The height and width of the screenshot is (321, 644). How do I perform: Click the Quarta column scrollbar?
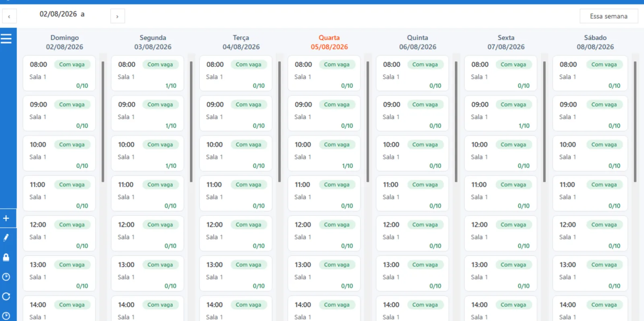click(x=368, y=122)
